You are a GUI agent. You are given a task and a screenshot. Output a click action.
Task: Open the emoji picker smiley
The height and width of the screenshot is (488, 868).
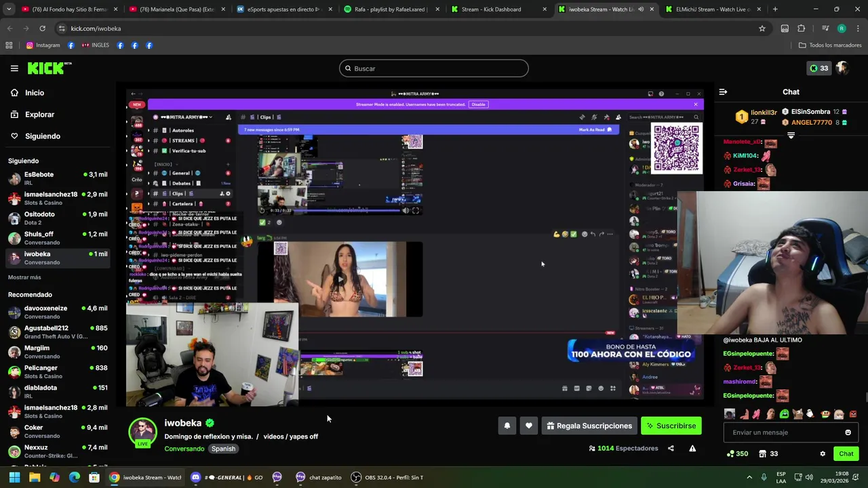click(x=848, y=432)
